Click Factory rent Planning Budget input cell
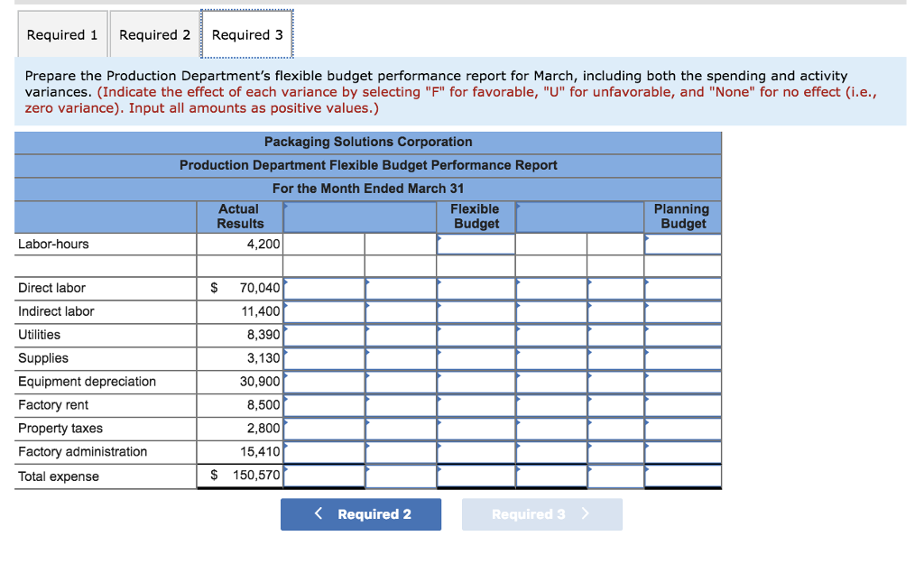The width and height of the screenshot is (924, 573). [683, 405]
